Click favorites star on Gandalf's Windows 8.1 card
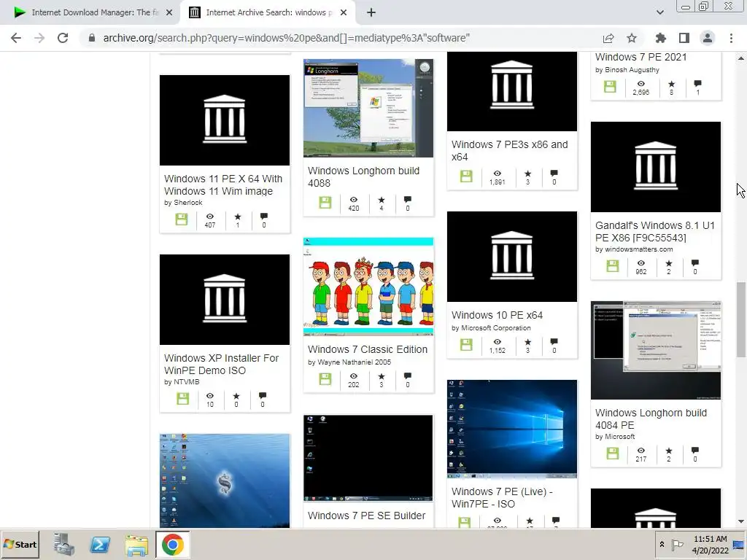This screenshot has height=560, width=747. click(x=669, y=263)
